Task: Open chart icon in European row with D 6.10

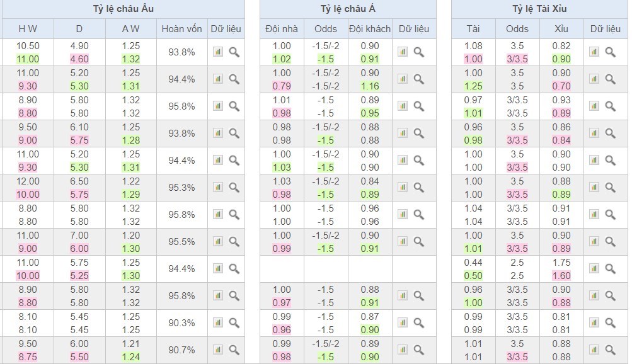Action: pyautogui.click(x=217, y=134)
